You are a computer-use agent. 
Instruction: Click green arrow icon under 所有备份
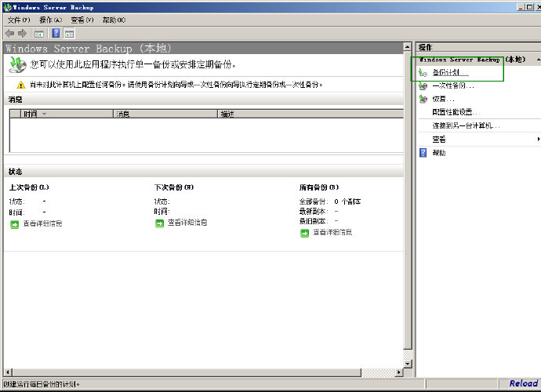click(x=304, y=234)
